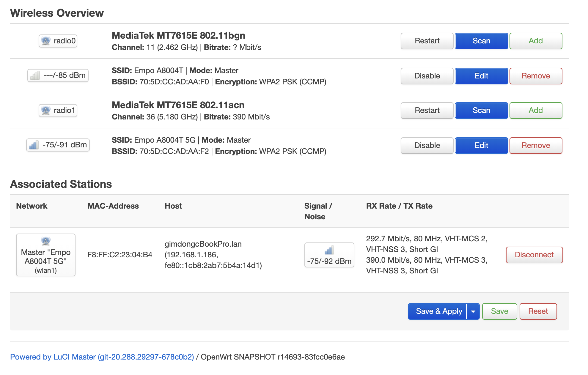Remove the Empo A8004T 2.4GHz network

point(535,76)
